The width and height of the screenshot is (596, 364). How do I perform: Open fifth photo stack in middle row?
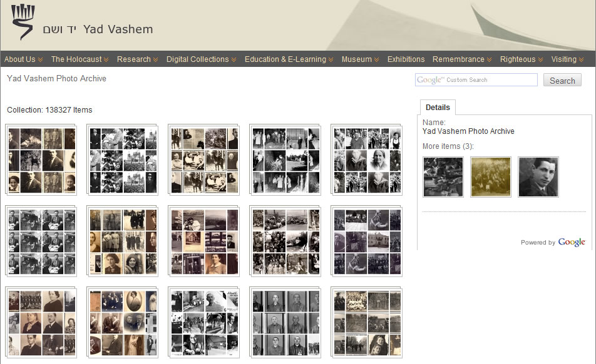pos(366,241)
